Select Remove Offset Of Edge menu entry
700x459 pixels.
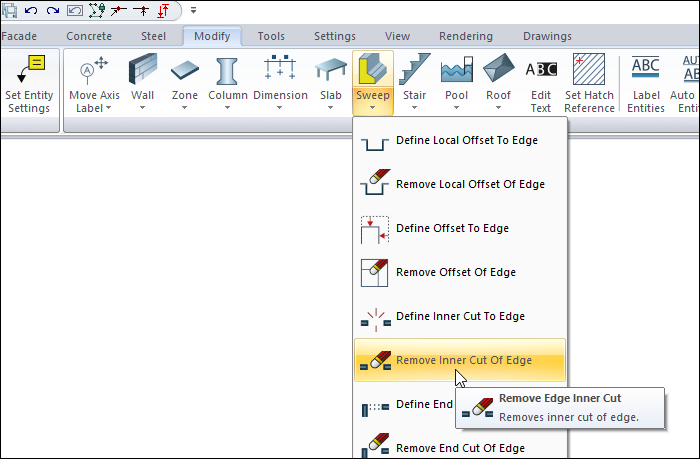(x=455, y=272)
